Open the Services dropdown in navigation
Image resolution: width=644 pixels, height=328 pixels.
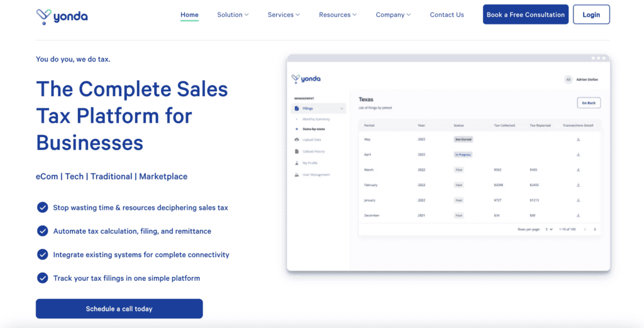[x=284, y=14]
